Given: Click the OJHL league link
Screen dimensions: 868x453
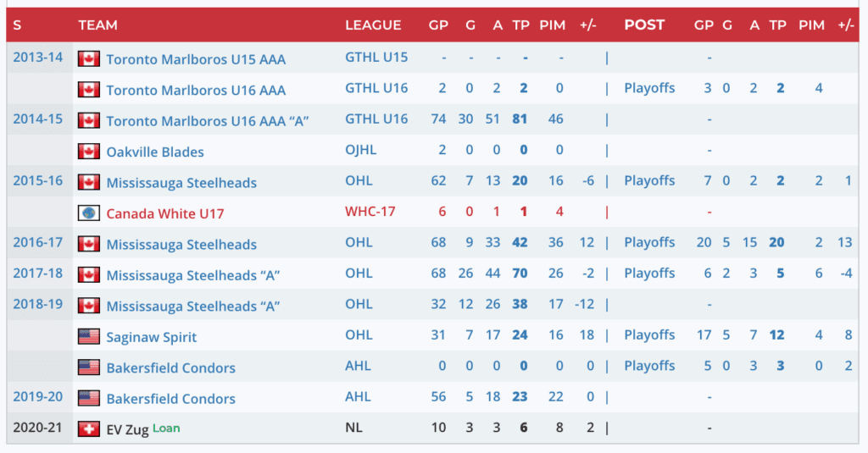Looking at the screenshot, I should click(x=361, y=150).
